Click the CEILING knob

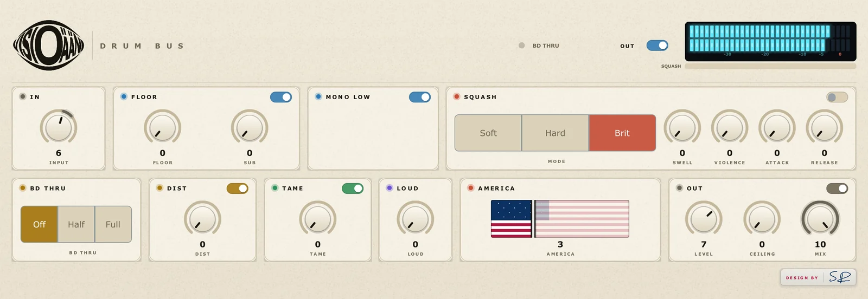pos(762,219)
